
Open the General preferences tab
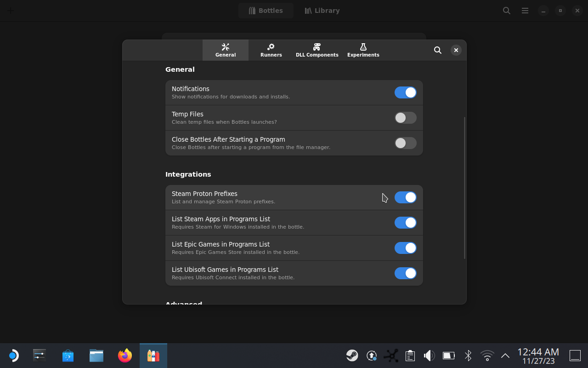click(x=226, y=50)
